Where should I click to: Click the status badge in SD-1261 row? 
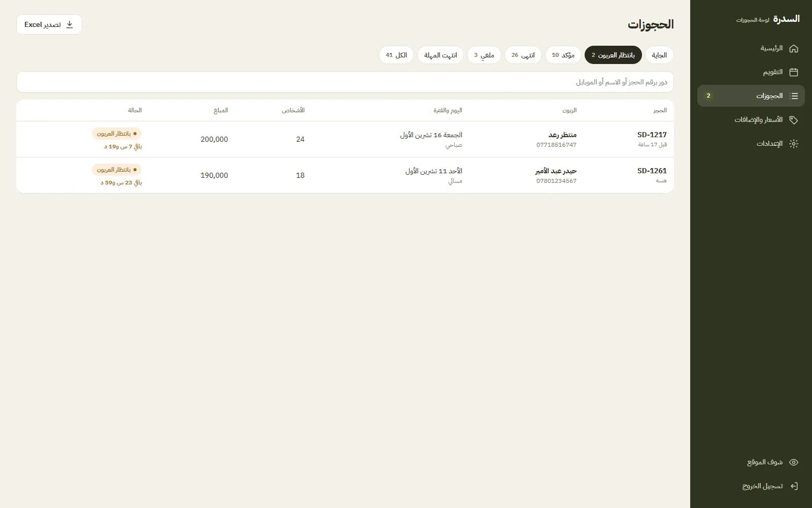pyautogui.click(x=117, y=170)
